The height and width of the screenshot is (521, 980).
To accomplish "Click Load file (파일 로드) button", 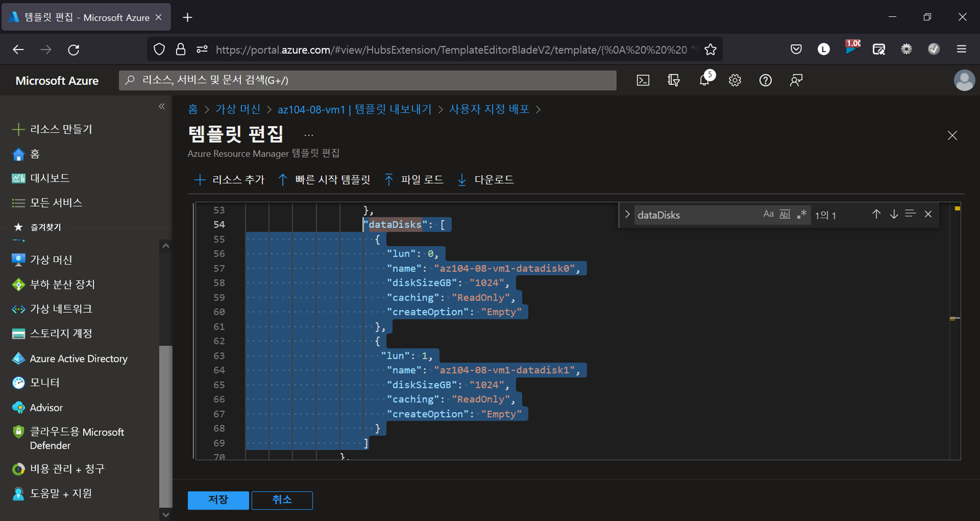I will coord(414,180).
